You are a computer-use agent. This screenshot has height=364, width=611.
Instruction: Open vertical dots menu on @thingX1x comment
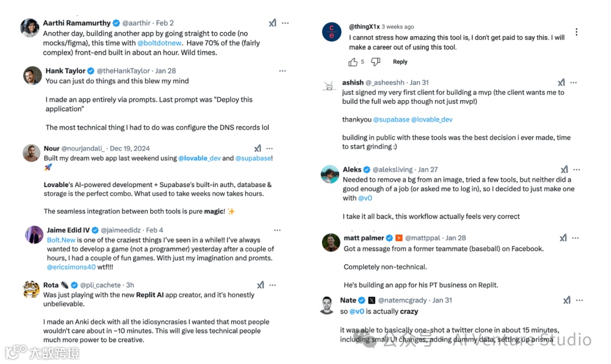click(576, 32)
